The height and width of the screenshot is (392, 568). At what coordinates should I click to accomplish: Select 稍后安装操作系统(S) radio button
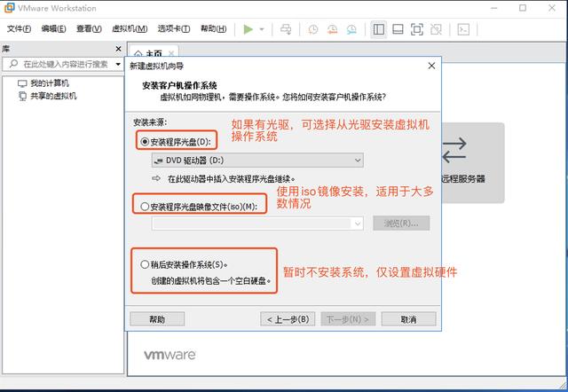pos(145,264)
